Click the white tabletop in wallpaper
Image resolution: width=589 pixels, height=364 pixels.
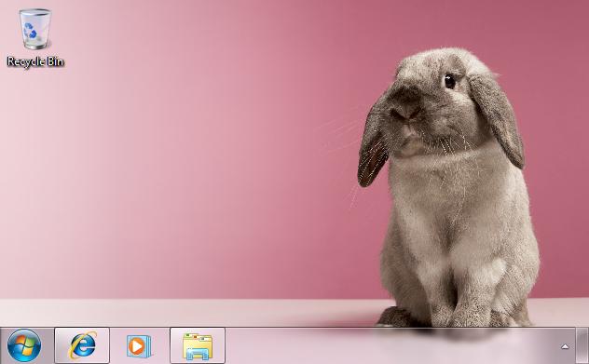coord(188,312)
